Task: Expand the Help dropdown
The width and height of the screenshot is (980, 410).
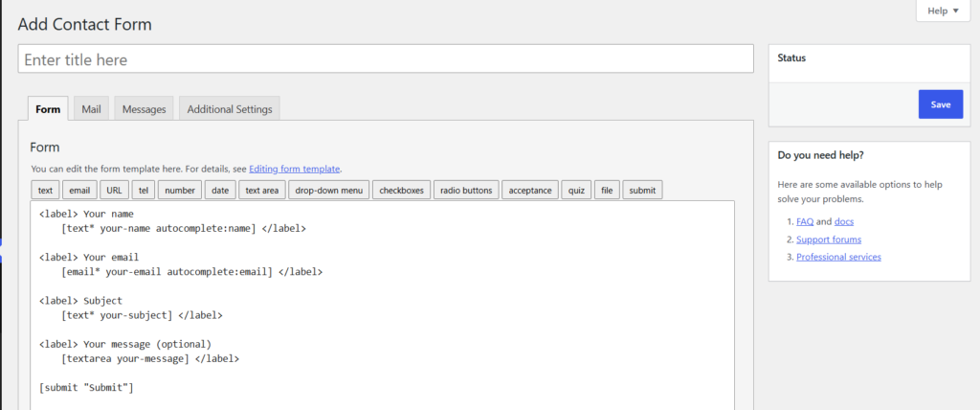Action: [943, 11]
